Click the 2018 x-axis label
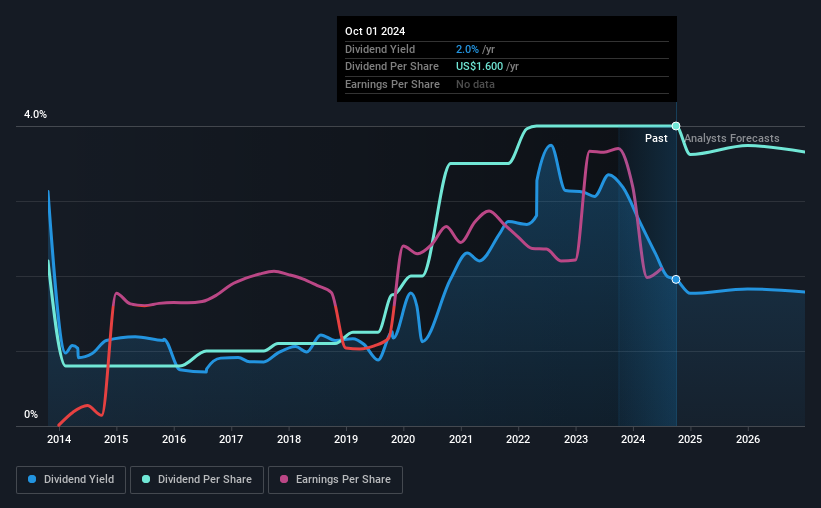This screenshot has height=508, width=821. (x=289, y=439)
